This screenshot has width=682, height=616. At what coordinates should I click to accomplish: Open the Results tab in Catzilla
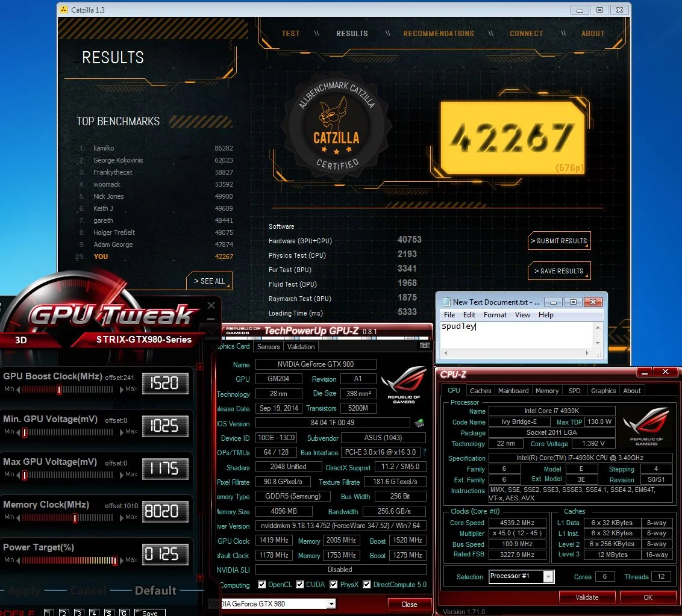pos(352,34)
